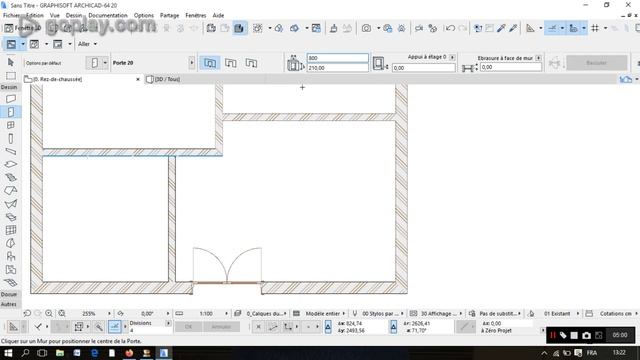The width and height of the screenshot is (640, 360).
Task: Expand the Porte 20 door type flyout
Action: click(191, 63)
